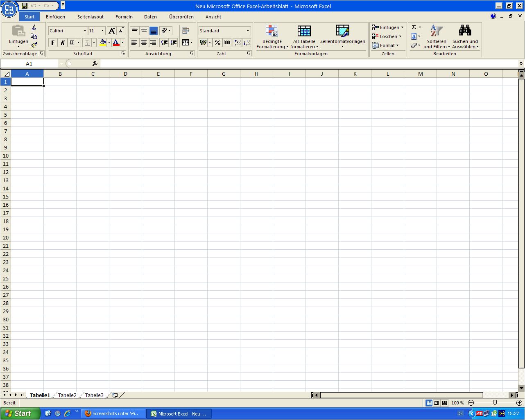Switch to page layout view in status bar
This screenshot has height=420, width=525.
point(437,403)
